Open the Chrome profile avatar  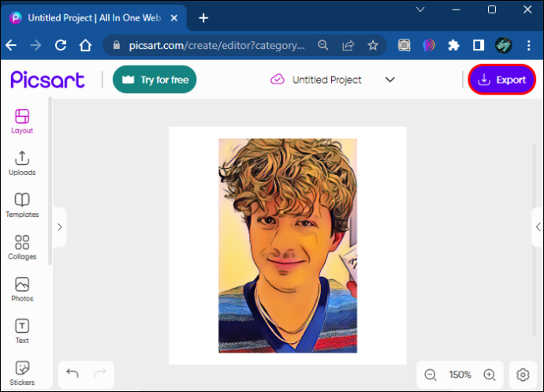(504, 45)
